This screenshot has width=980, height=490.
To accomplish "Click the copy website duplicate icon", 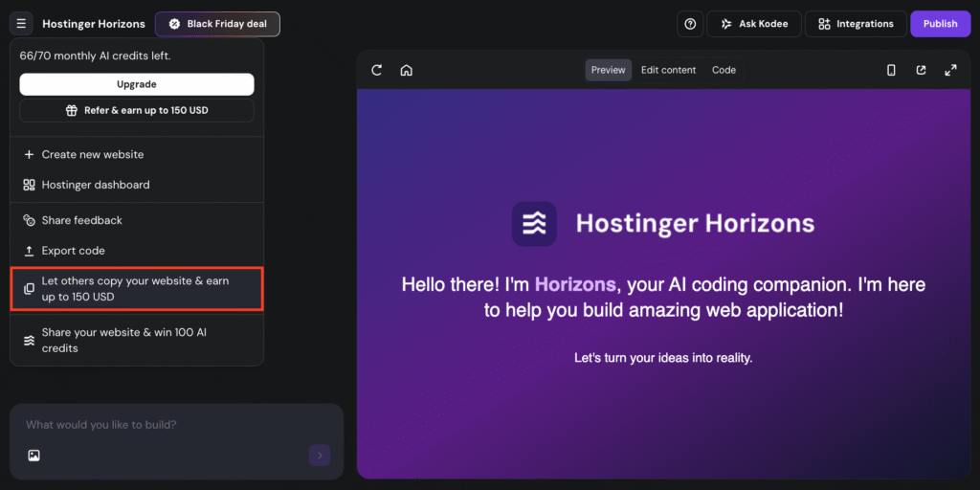I will (29, 289).
